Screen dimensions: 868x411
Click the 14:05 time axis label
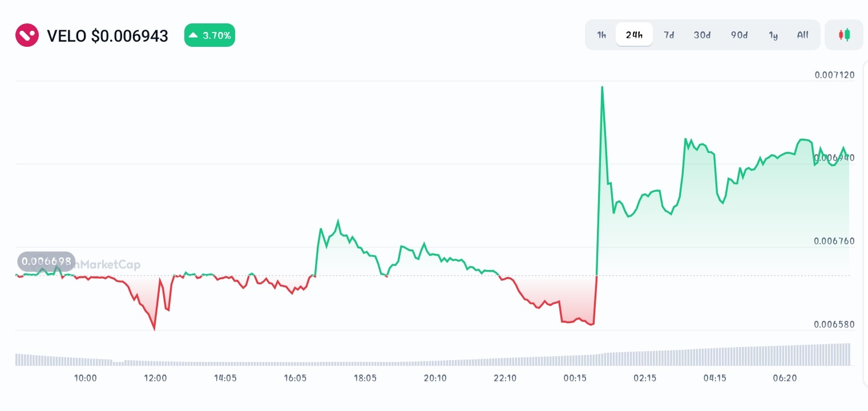point(225,378)
